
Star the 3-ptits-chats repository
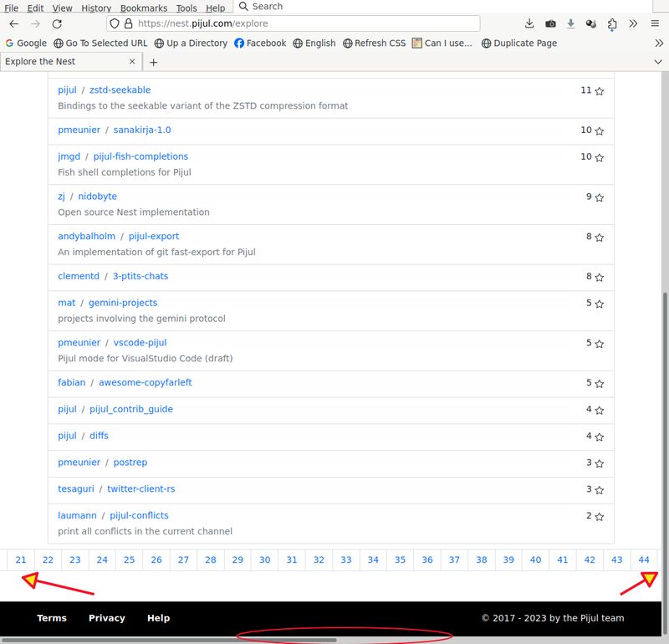pyautogui.click(x=599, y=277)
